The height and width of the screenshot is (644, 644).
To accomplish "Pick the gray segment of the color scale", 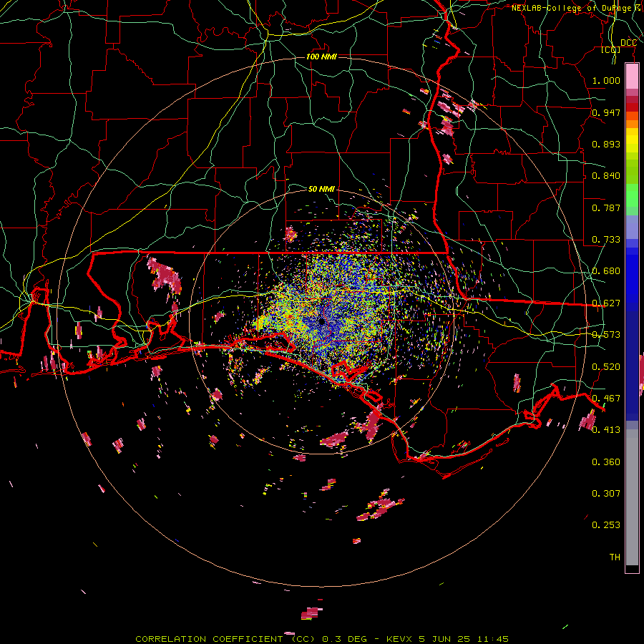I will point(632,497).
